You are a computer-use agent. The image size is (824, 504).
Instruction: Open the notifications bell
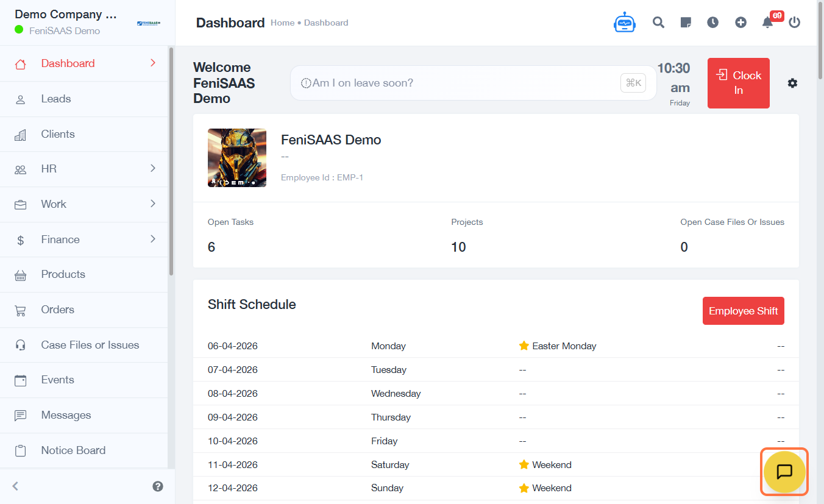pyautogui.click(x=767, y=23)
